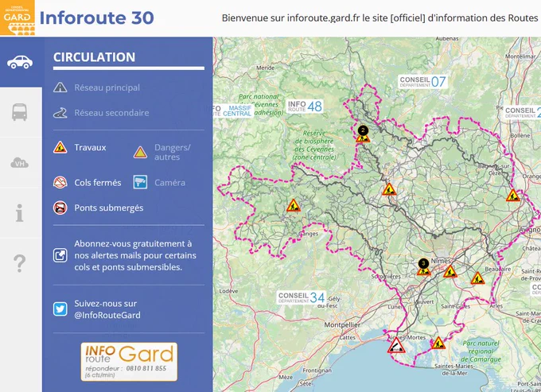Viewport: 541px width, 392px height.
Task: Open the bus transport sidebar tab
Action: (x=20, y=112)
